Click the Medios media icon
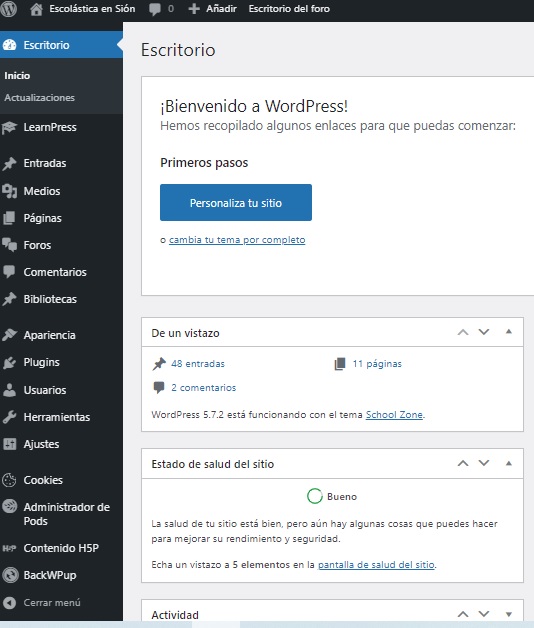The image size is (534, 628). tap(9, 191)
